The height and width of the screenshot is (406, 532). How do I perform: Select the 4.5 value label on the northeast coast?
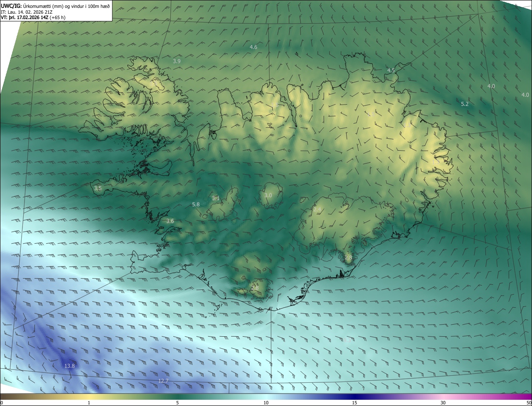[x=391, y=71]
